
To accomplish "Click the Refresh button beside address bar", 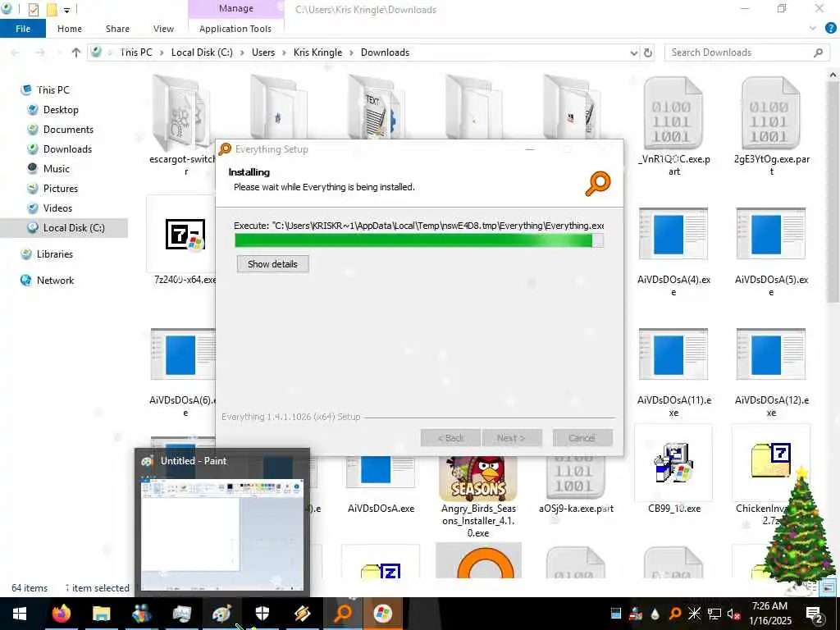I will point(648,52).
